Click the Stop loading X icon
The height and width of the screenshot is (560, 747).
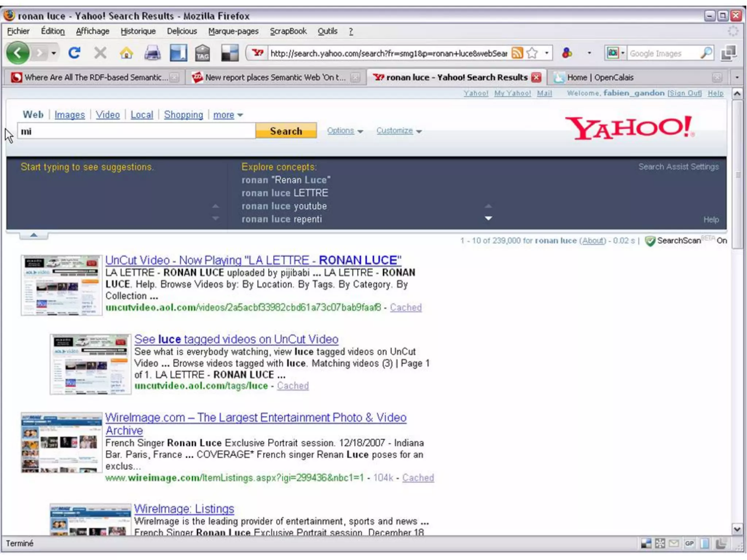pos(100,53)
